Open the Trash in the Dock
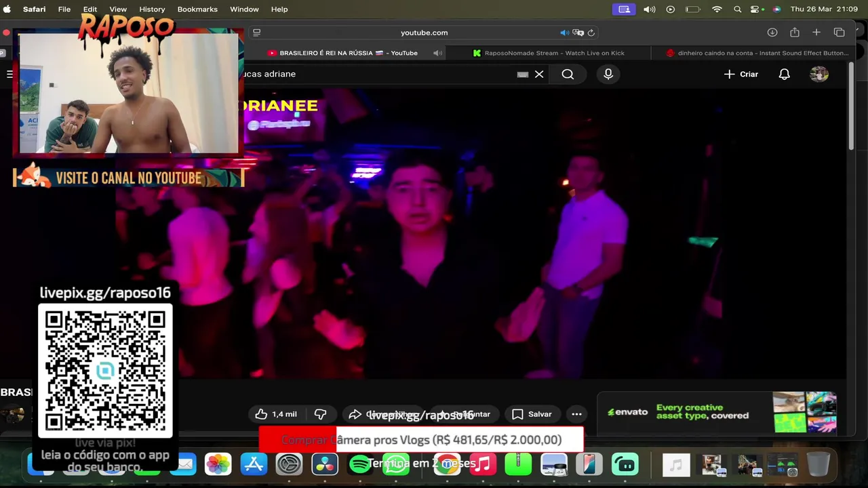This screenshot has height=488, width=868. (x=818, y=464)
